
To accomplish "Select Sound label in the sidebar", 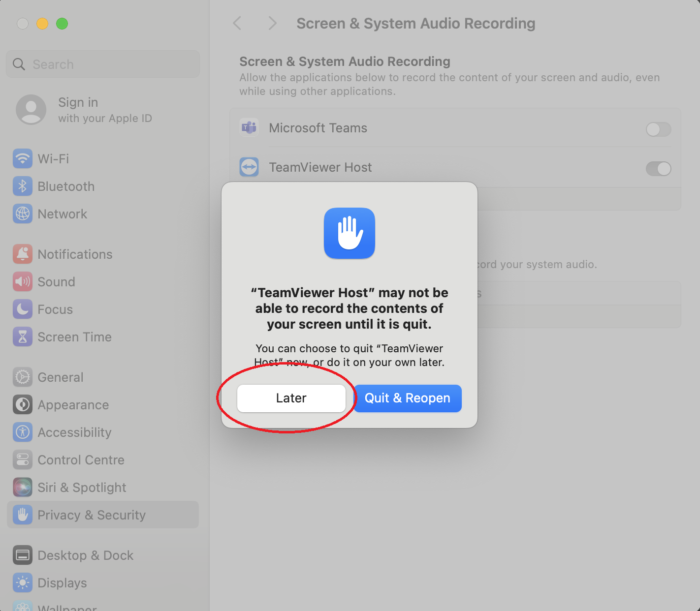I will click(x=57, y=282).
